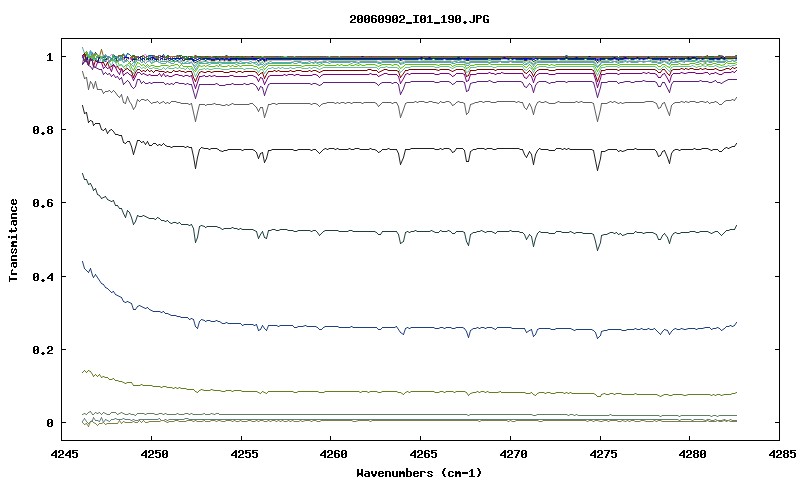Screen dimensions: 800x480
Task: Click the y-axis tick label 0.6
Action: pyautogui.click(x=43, y=203)
